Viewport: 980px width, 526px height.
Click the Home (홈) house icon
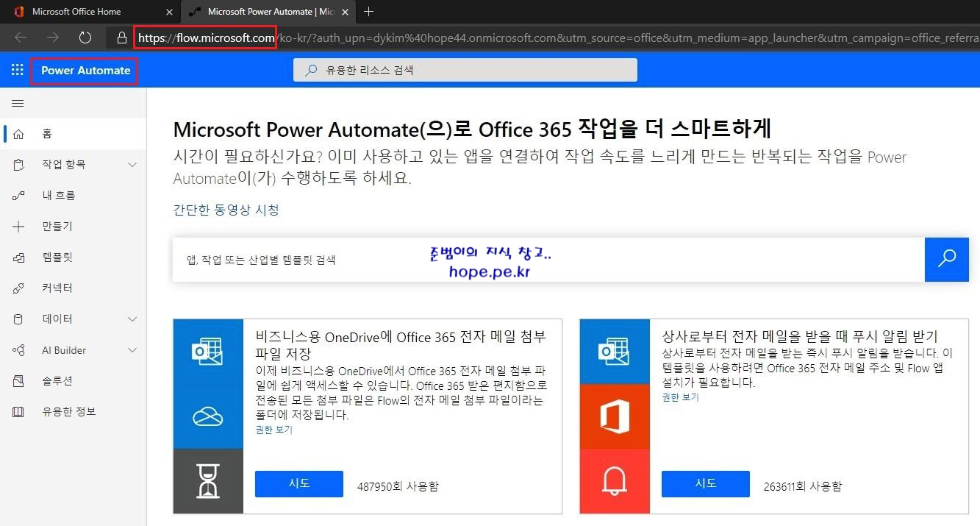tap(19, 134)
